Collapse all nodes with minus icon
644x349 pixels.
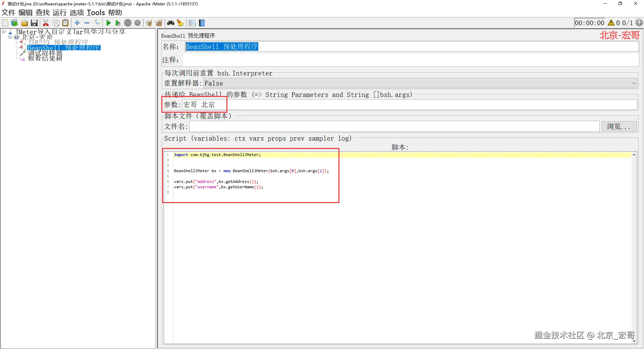tap(87, 23)
